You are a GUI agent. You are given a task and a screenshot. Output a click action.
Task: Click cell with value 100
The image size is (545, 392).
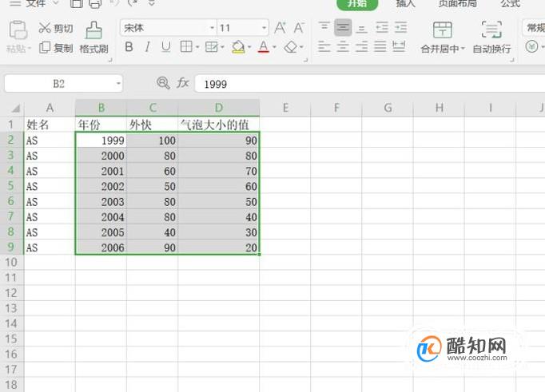click(x=153, y=141)
